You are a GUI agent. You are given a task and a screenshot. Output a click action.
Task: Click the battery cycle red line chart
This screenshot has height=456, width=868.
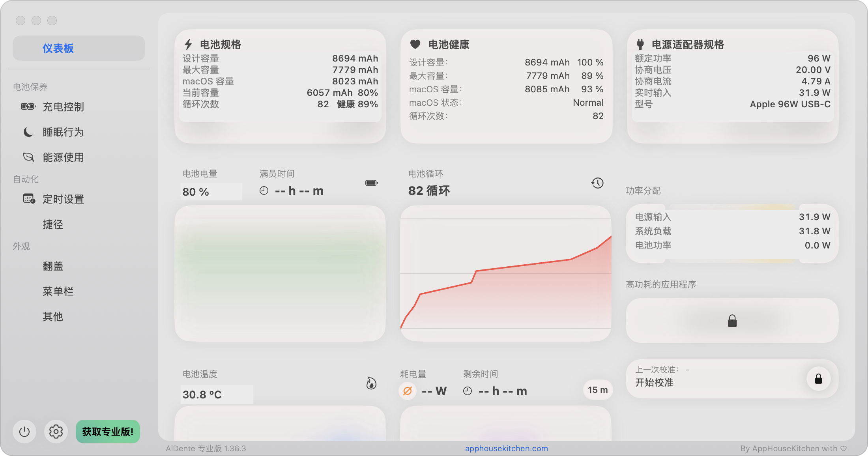point(506,273)
